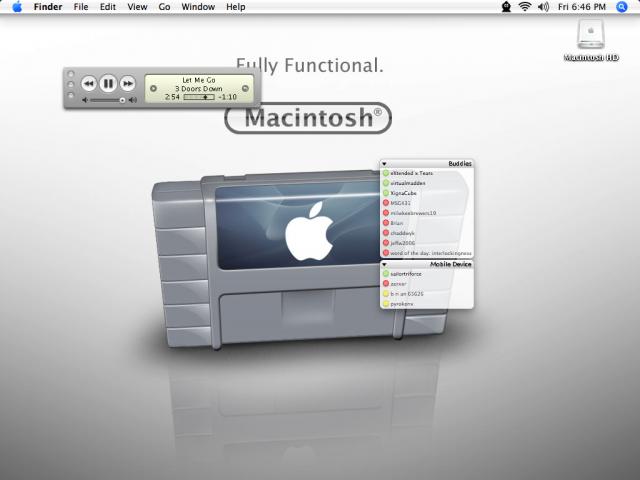Open the Finder menu
This screenshot has height=480, width=640.
48,7
